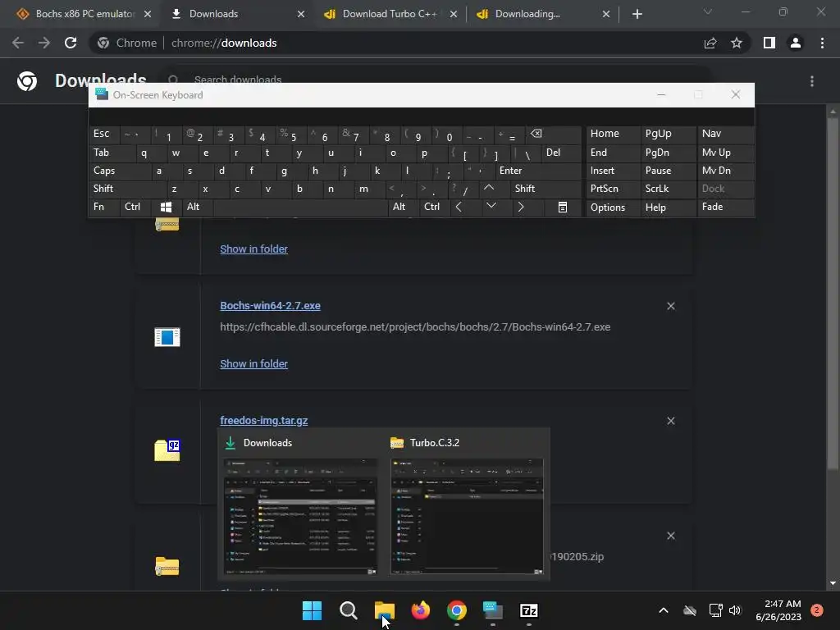Viewport: 840px width, 630px height.
Task: Click the Enter key on the keyboard
Action: click(538, 171)
